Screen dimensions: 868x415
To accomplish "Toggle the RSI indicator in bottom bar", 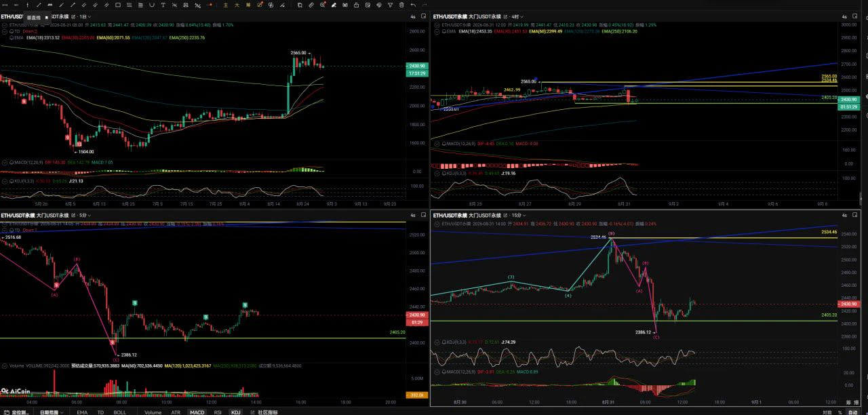I will 218,412.
